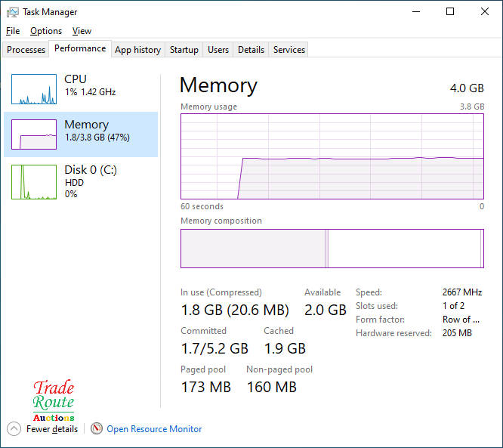Open the Options menu
Viewport: 503px width, 448px height.
46,31
